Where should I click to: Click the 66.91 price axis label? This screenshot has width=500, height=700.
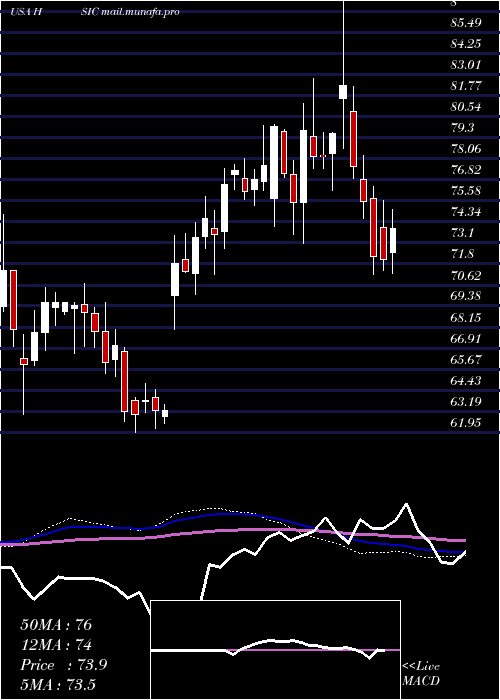pyautogui.click(x=466, y=338)
